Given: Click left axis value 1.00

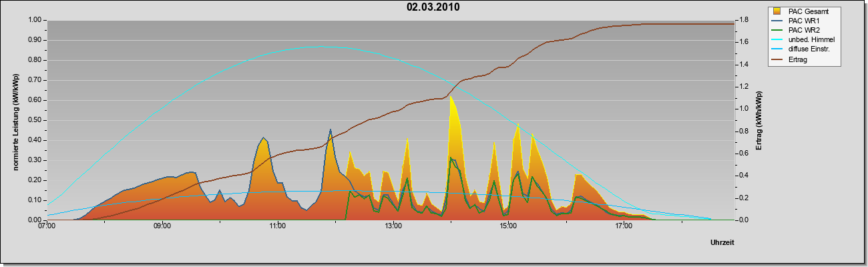Looking at the screenshot, I should [36, 20].
